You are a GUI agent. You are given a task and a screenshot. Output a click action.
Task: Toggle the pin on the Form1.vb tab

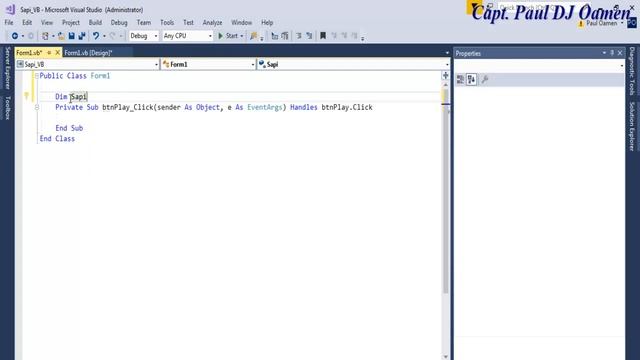point(49,53)
